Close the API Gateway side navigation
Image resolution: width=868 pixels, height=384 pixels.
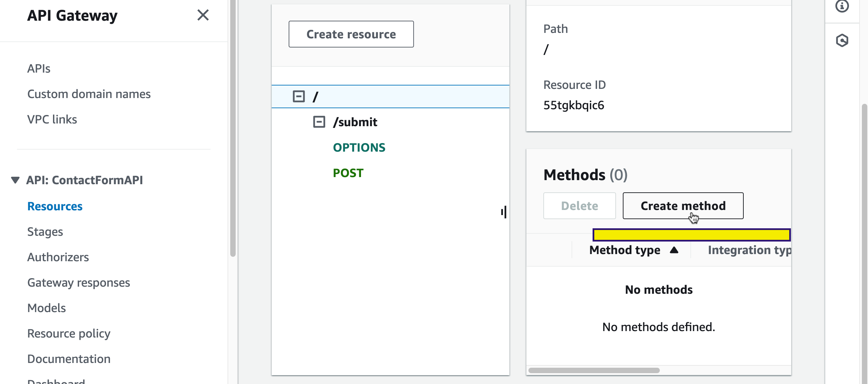(203, 15)
